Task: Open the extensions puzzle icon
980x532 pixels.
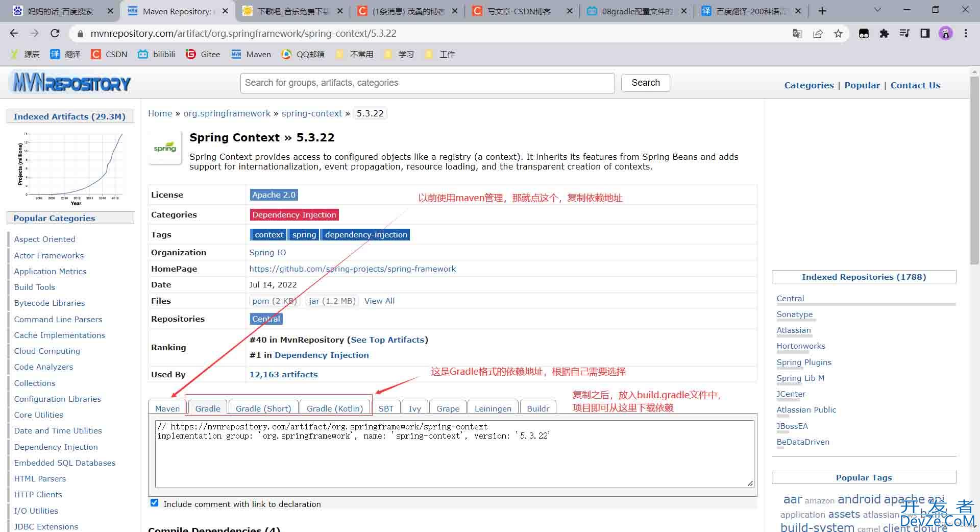Action: click(884, 33)
